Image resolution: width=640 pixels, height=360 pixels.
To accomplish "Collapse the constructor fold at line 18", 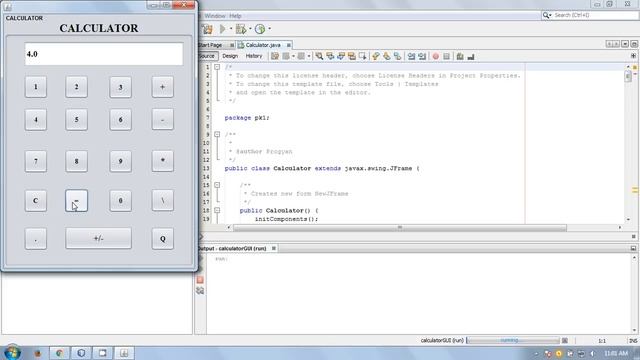I will [217, 210].
